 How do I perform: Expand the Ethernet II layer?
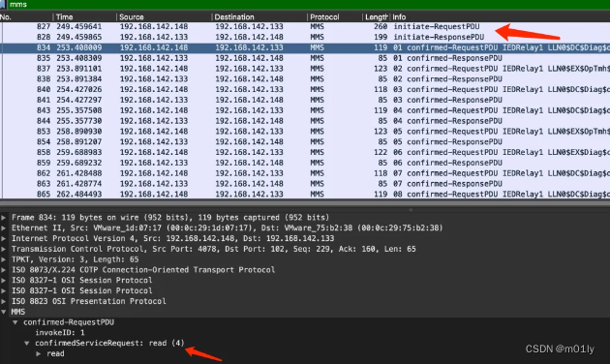pyautogui.click(x=4, y=227)
